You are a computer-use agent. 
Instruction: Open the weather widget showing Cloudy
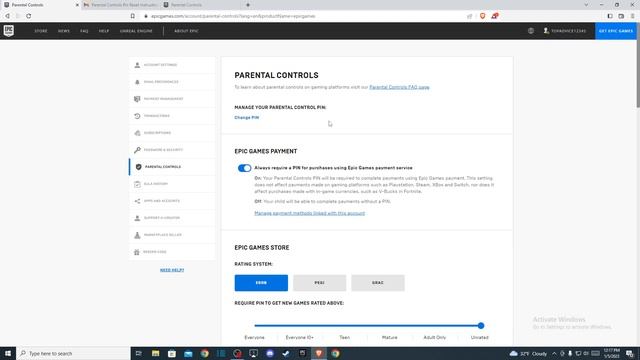[529, 353]
